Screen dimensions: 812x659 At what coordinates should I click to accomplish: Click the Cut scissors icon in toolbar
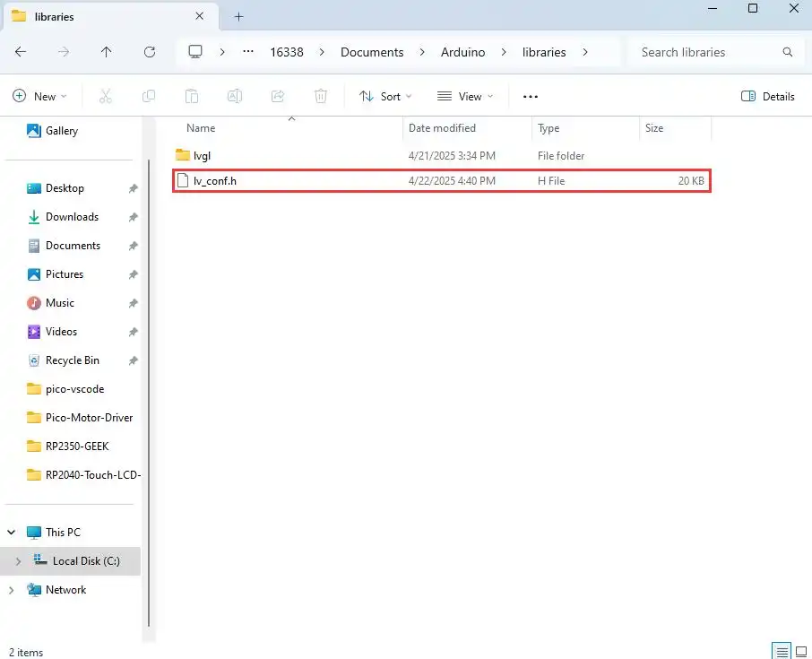point(105,96)
